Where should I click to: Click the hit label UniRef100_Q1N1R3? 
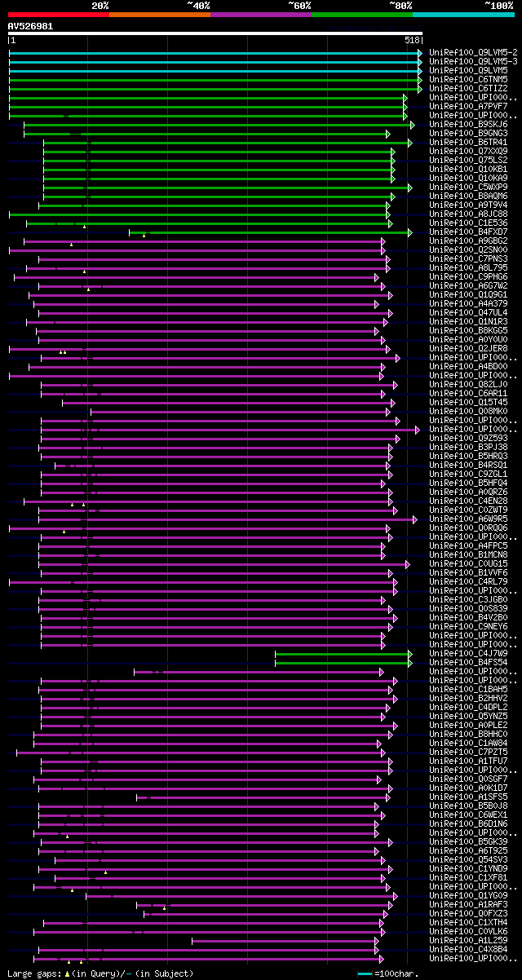[x=469, y=321]
